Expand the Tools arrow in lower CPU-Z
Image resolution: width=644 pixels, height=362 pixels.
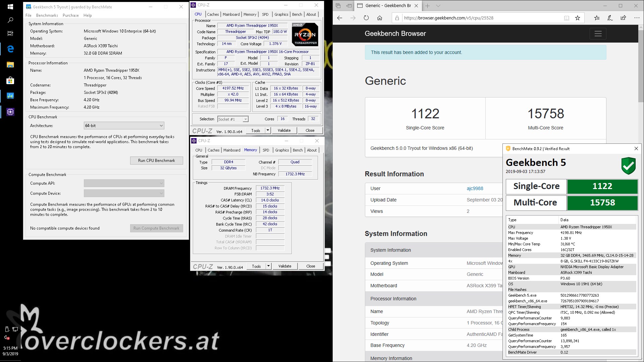[x=268, y=266]
